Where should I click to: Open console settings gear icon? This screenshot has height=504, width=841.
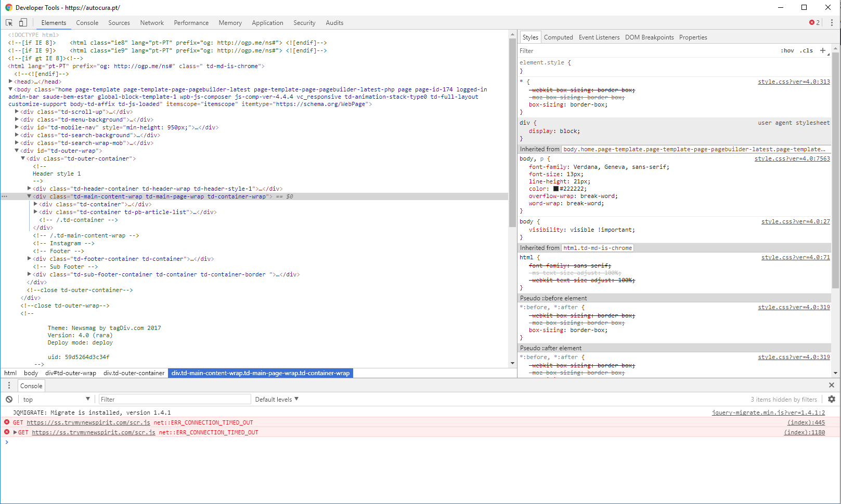(832, 399)
